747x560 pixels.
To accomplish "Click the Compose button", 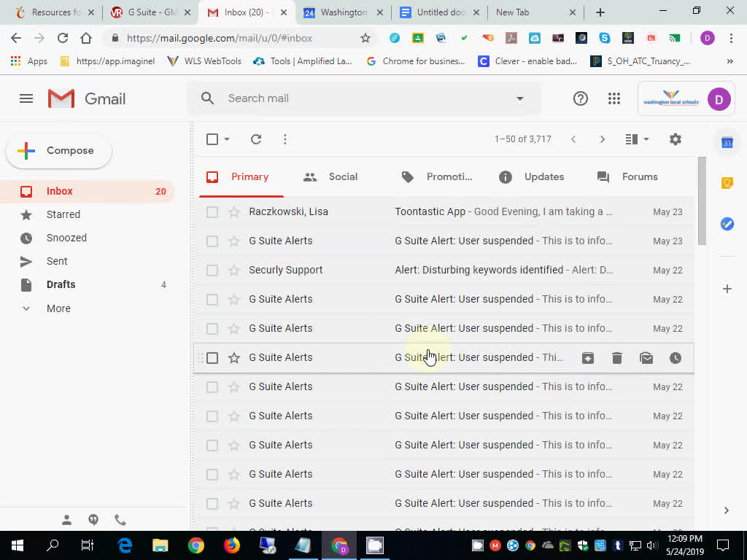I will (58, 151).
